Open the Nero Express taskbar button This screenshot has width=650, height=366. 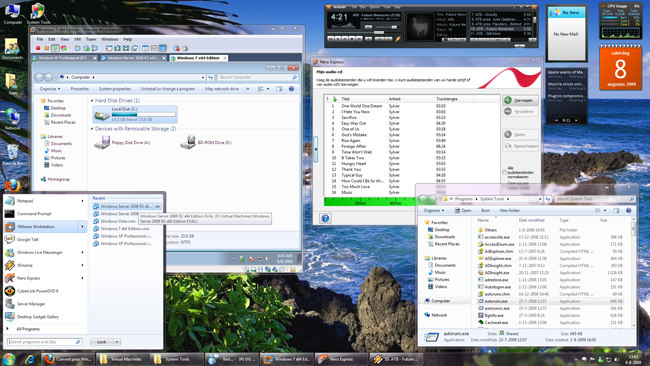click(341, 359)
